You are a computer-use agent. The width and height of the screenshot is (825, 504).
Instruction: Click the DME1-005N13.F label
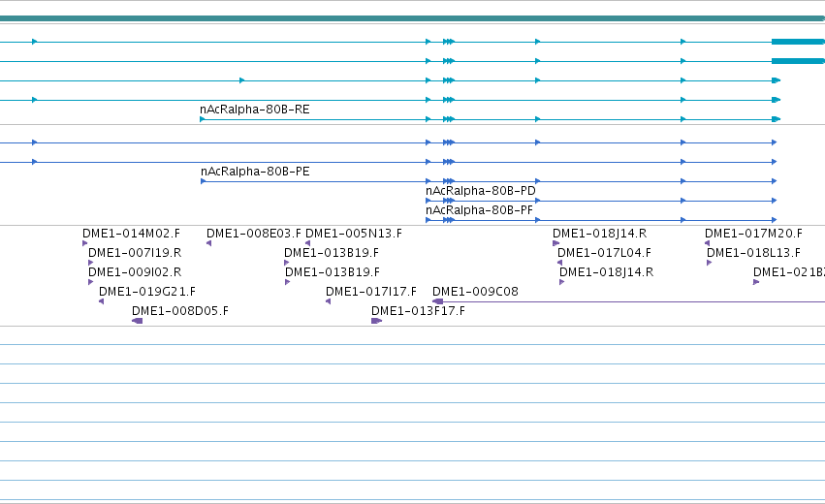click(354, 234)
